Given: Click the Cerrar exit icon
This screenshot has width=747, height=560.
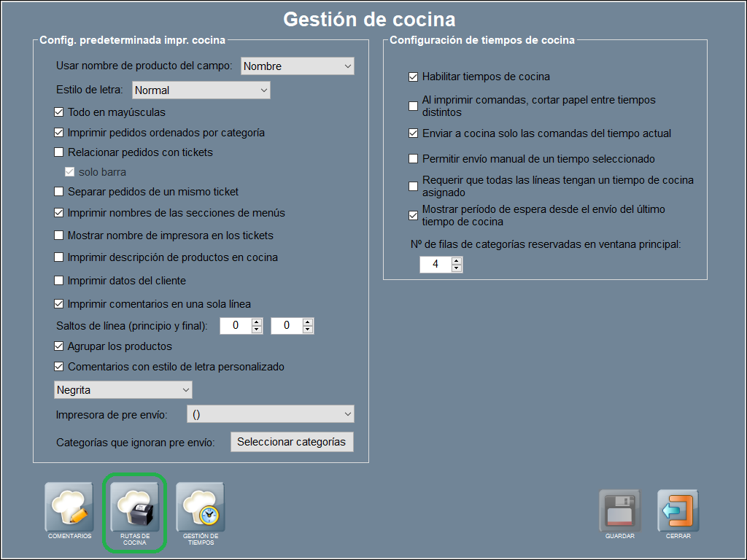Looking at the screenshot, I should pos(678,510).
